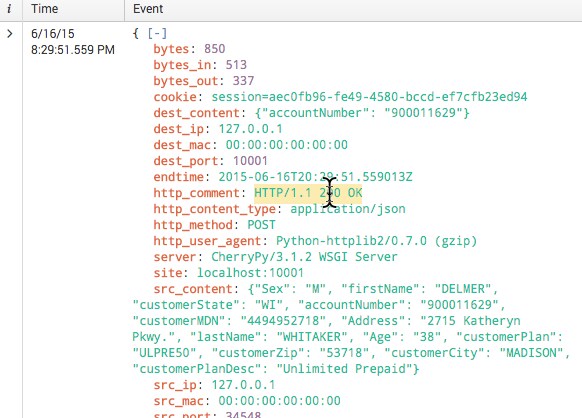This screenshot has width=582, height=418.
Task: Click the highlighted HTTP/1.1 200 OK value
Action: coord(308,193)
